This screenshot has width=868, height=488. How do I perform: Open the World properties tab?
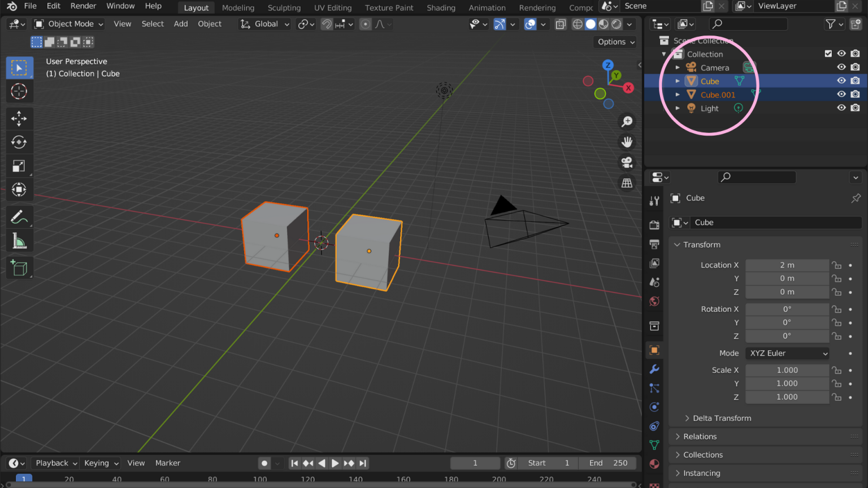click(654, 301)
